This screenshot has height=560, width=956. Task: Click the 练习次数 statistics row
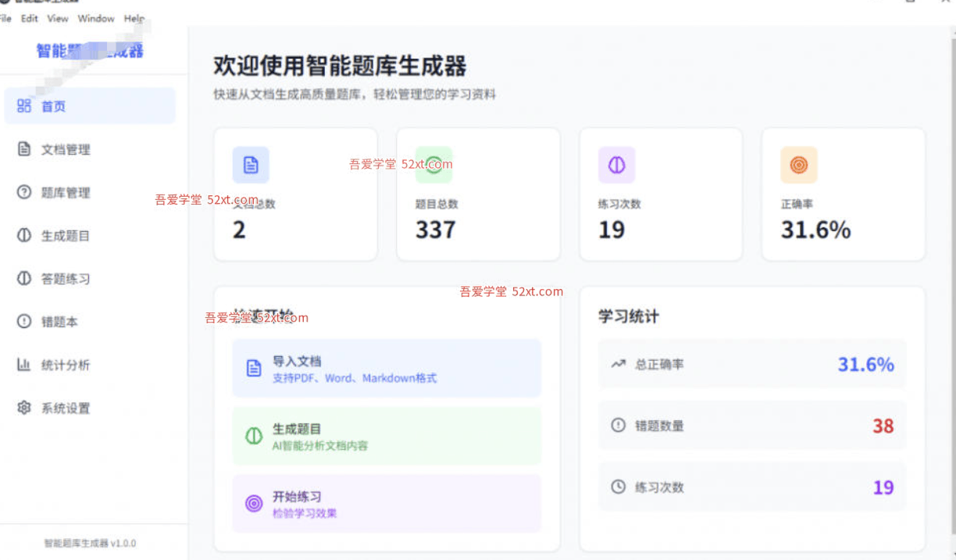click(x=752, y=487)
